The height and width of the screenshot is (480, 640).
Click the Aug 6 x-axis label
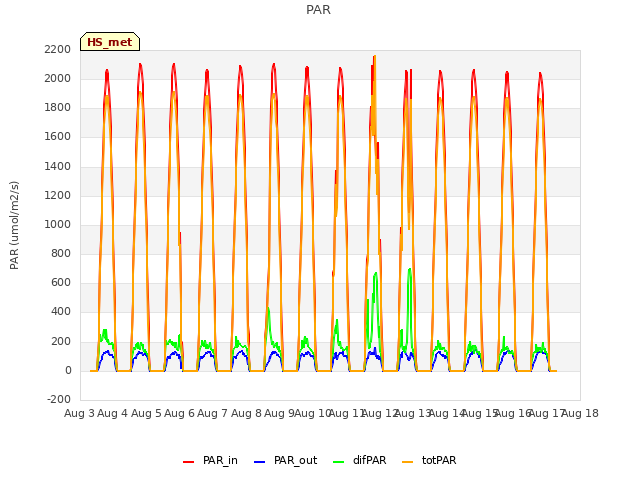(x=179, y=413)
